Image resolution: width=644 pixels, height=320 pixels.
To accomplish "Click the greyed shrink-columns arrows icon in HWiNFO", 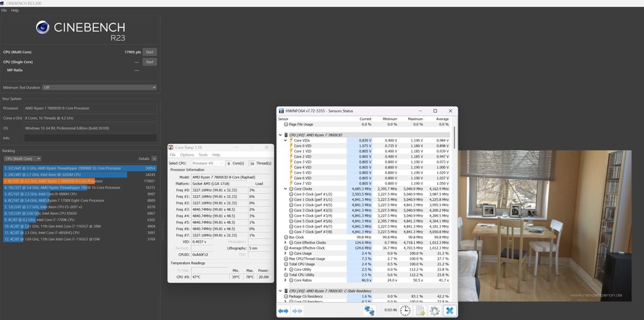I will point(297,311).
